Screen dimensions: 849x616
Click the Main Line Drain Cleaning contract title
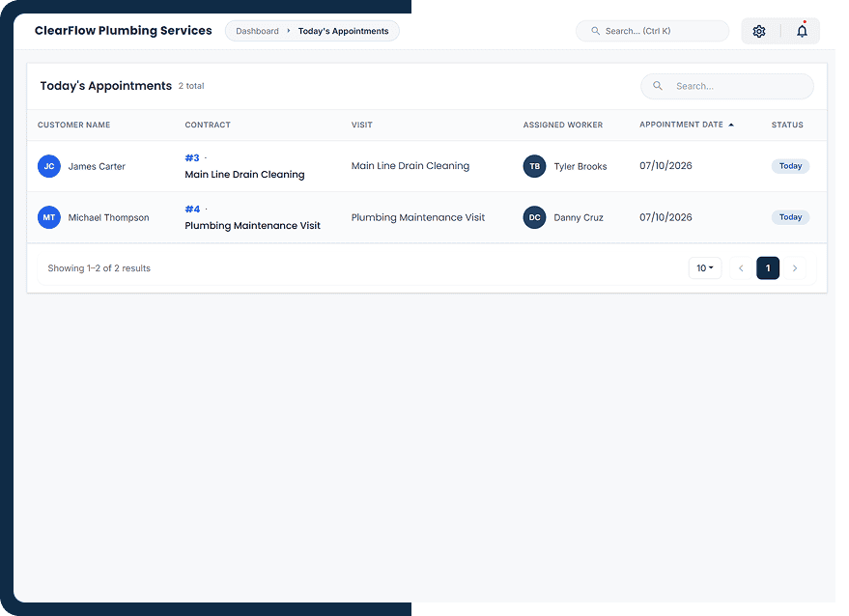click(x=244, y=175)
